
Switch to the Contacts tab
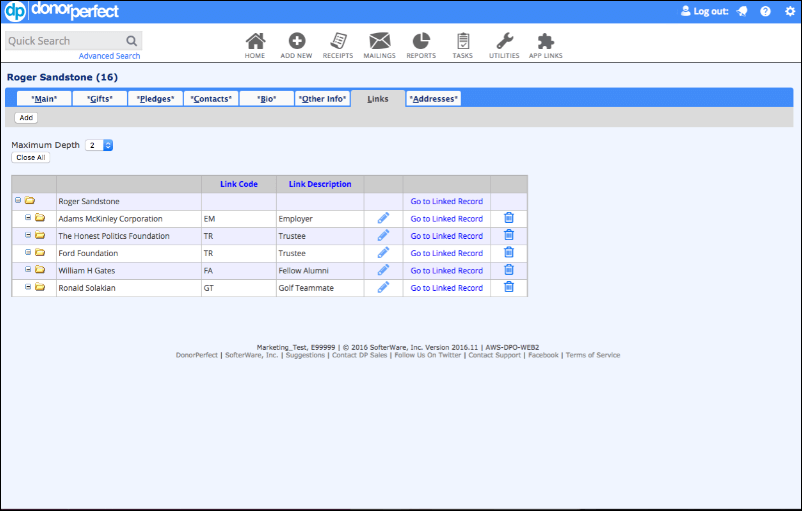pyautogui.click(x=211, y=99)
